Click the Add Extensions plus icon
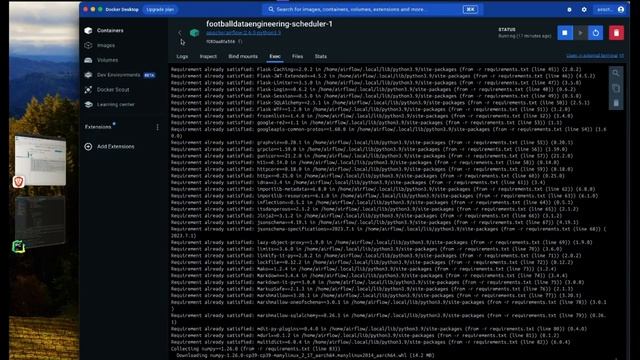Image resolution: width=640 pixels, height=360 pixels. (x=88, y=147)
